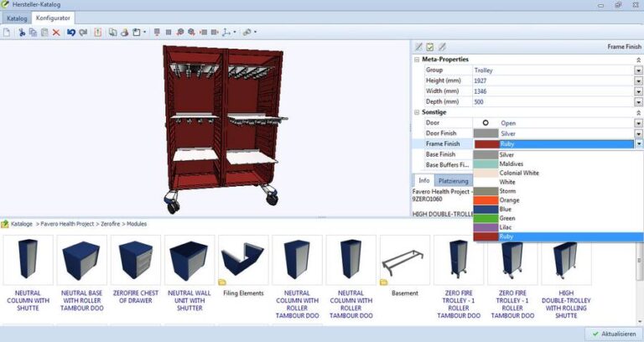Viewport: 644px width, 342px height.
Task: Select the Konfigurator tab
Action: click(53, 18)
